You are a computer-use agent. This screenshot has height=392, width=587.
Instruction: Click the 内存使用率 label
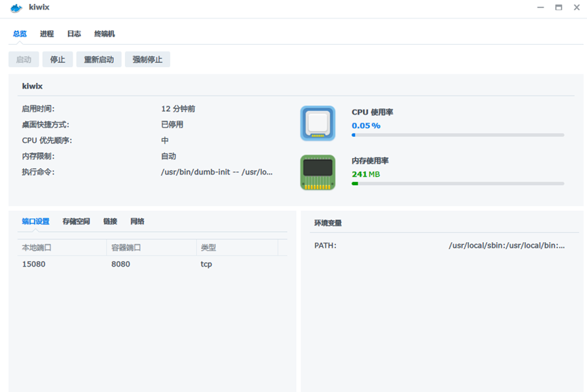pyautogui.click(x=370, y=161)
